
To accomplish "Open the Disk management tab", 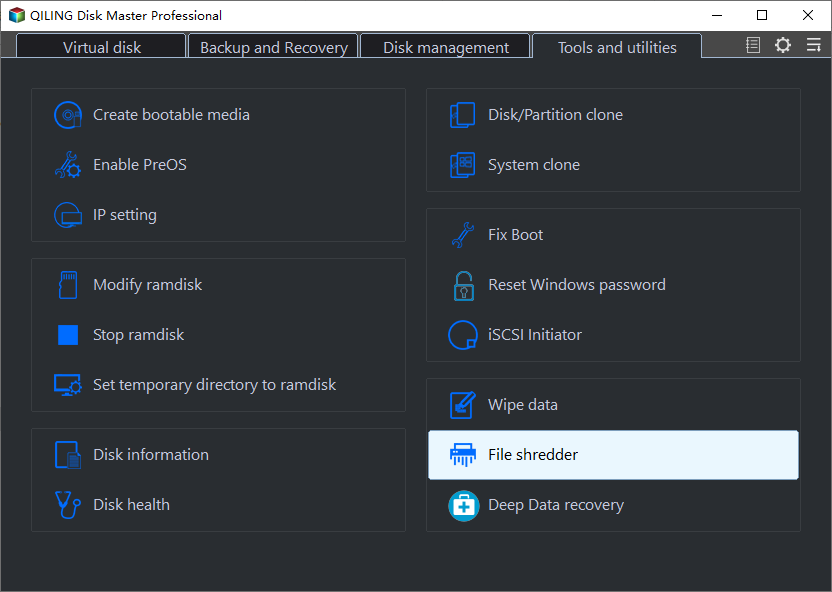I will 446,47.
